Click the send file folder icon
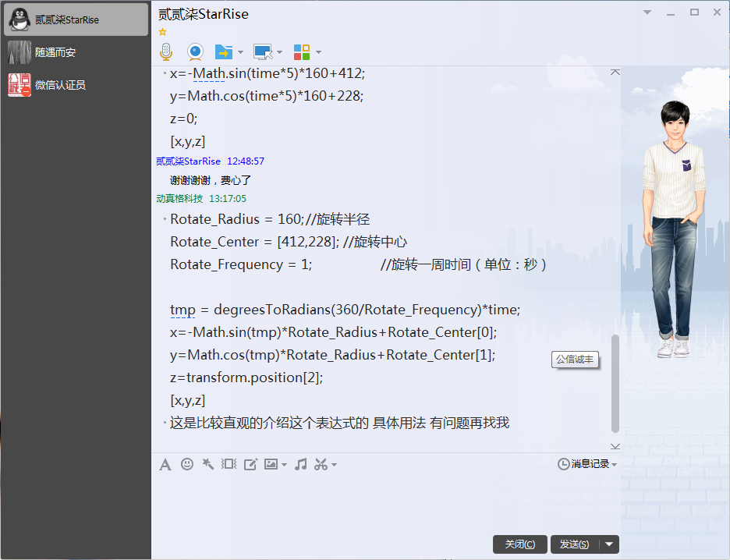The width and height of the screenshot is (730, 560). (224, 51)
